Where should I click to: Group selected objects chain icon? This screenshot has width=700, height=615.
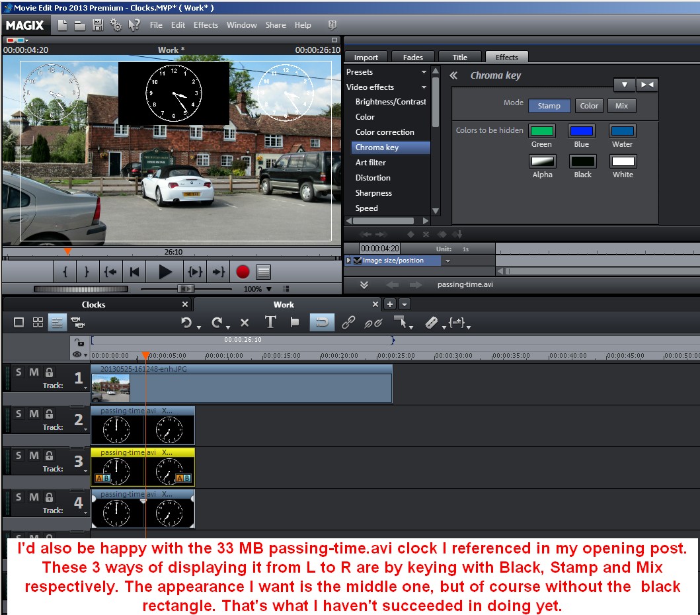click(348, 323)
